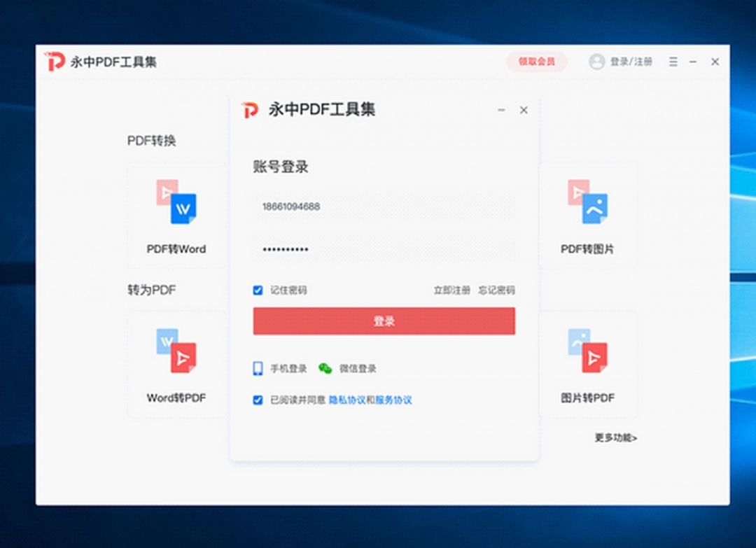756x548 pixels.
Task: Uncheck the 记住密码 remember password box
Action: [258, 290]
